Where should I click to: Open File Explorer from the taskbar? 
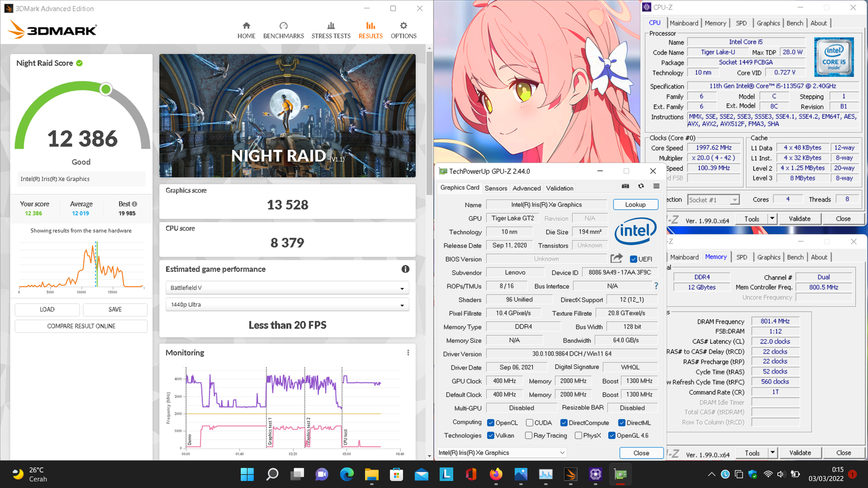pyautogui.click(x=372, y=474)
